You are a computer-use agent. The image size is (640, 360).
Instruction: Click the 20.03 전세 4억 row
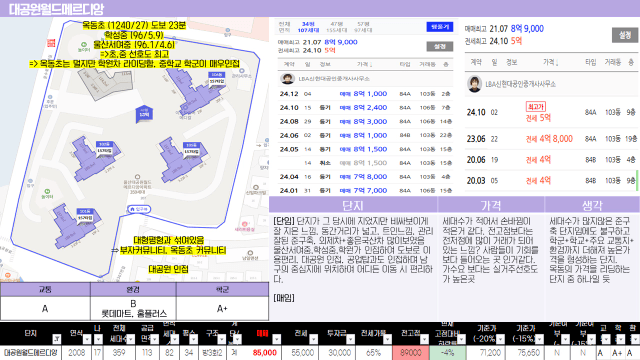551,180
